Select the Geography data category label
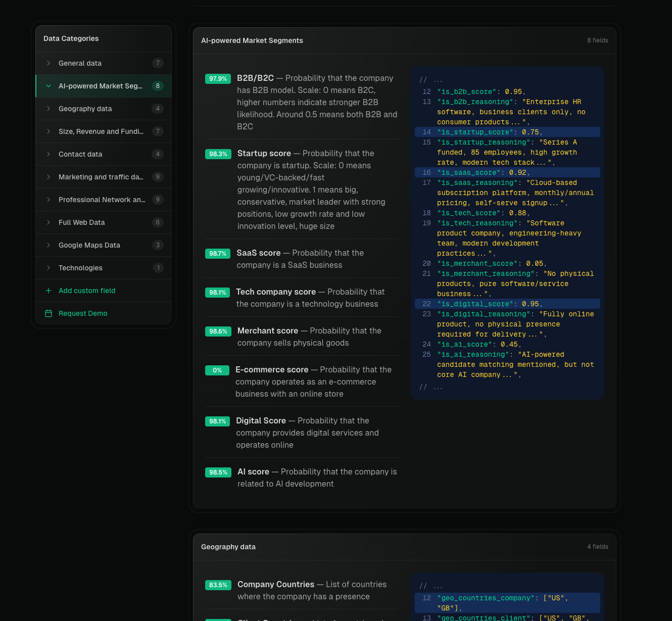The height and width of the screenshot is (621, 672). [x=85, y=109]
